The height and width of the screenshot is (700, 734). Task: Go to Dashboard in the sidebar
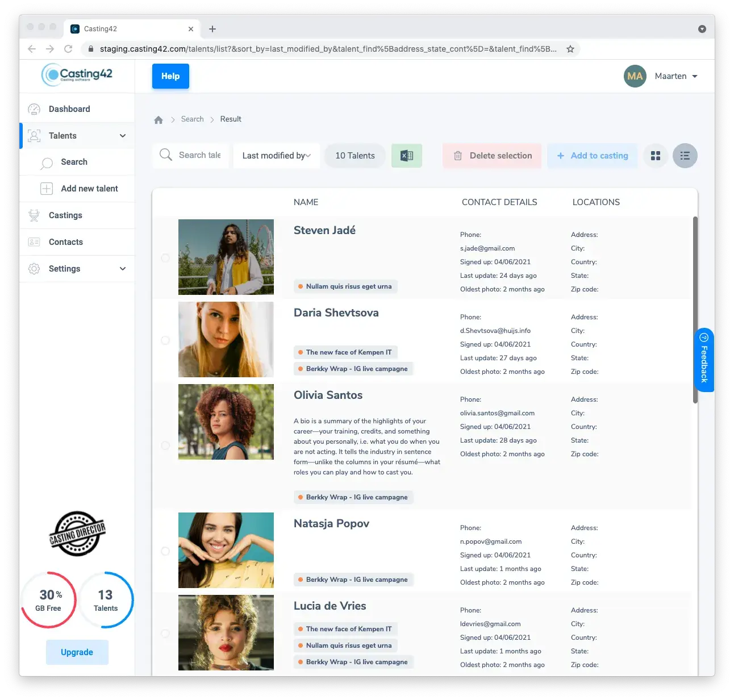[69, 109]
